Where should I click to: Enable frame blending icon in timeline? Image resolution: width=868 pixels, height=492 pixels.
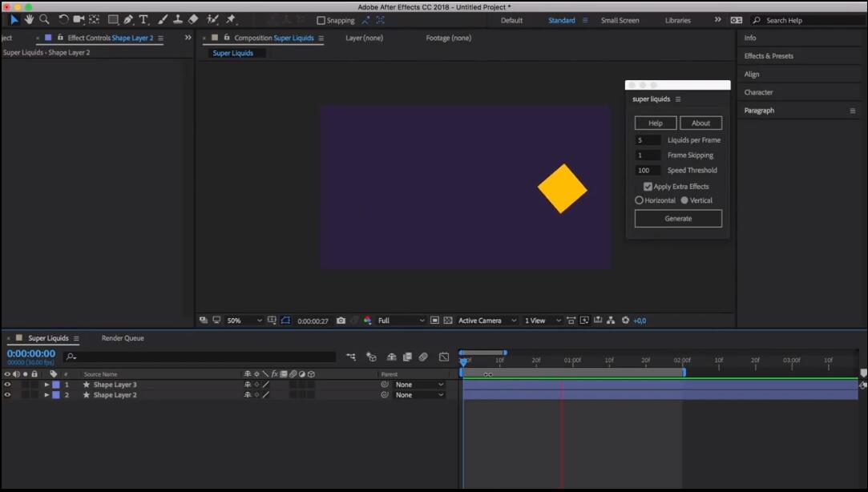[407, 357]
